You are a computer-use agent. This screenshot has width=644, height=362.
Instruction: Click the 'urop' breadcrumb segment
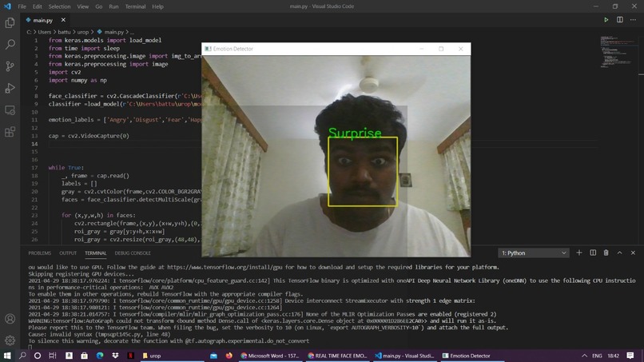pyautogui.click(x=83, y=32)
